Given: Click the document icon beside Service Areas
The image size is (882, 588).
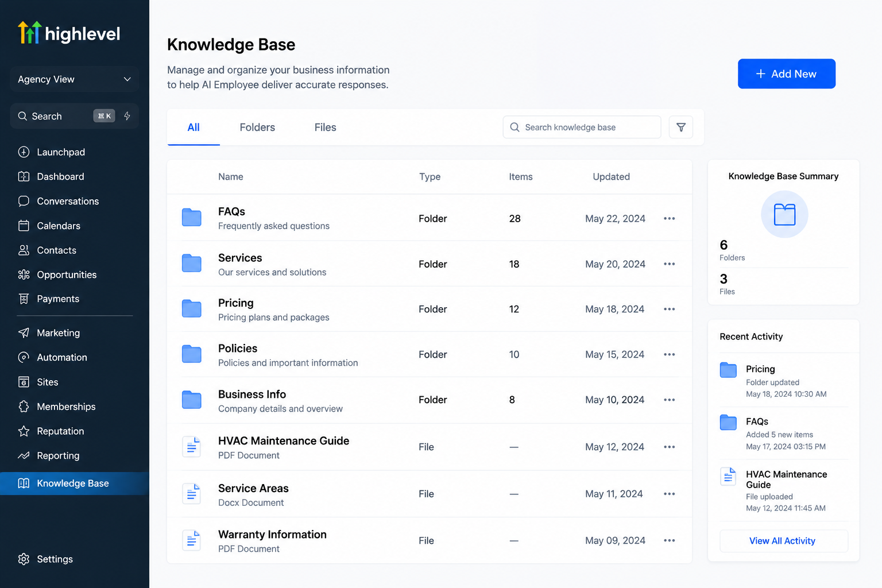Looking at the screenshot, I should [x=191, y=494].
